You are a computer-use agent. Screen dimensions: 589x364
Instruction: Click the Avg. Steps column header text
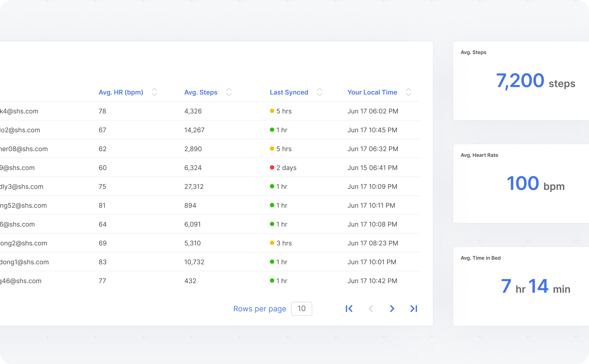click(201, 92)
